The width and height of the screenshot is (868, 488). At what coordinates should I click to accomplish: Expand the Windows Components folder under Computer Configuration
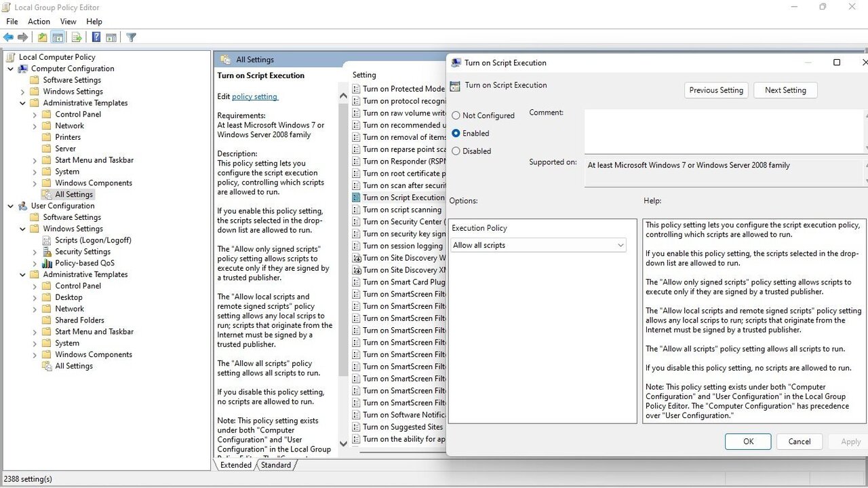[35, 183]
